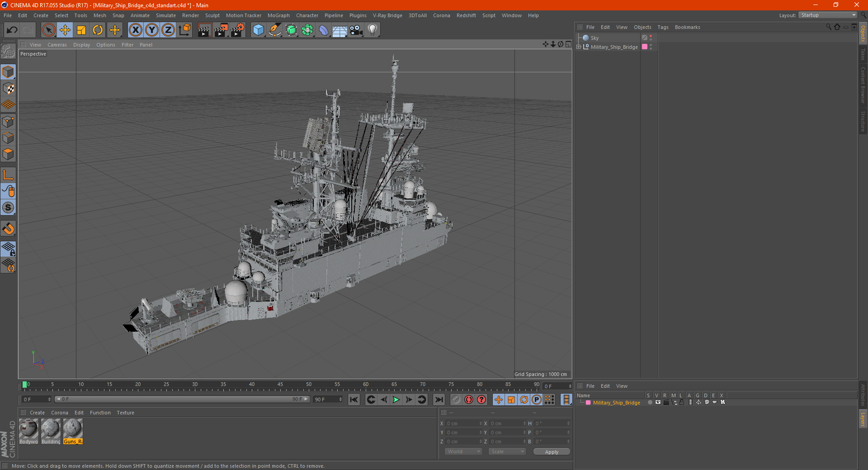Toggle Autokeying button
This screenshot has height=470, width=868.
[x=469, y=399]
